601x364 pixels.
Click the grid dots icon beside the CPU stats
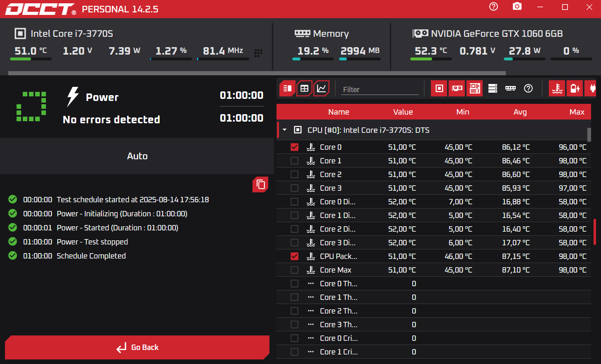(258, 53)
